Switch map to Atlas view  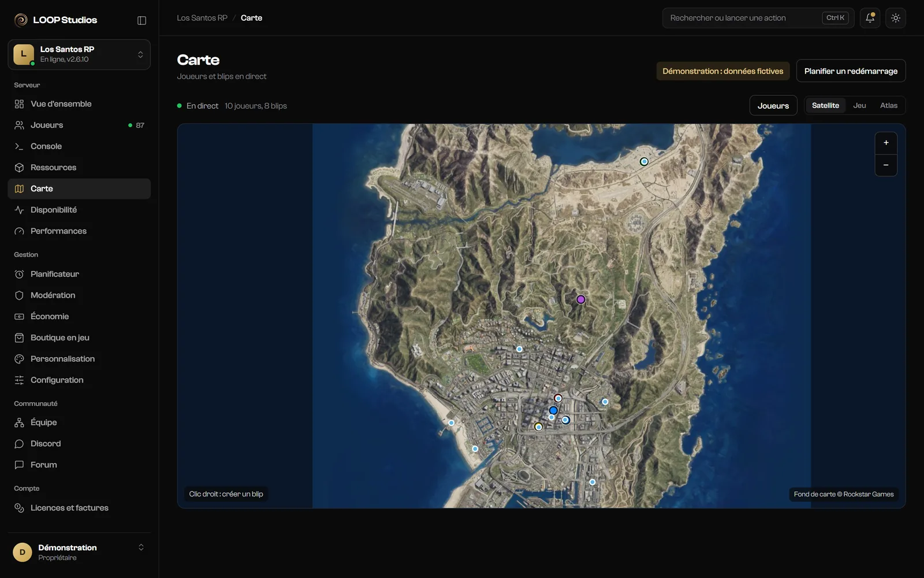[x=888, y=105]
